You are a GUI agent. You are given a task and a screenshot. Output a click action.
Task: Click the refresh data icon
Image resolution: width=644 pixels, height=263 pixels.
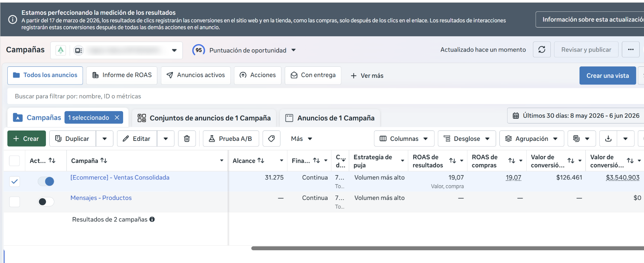click(x=542, y=50)
